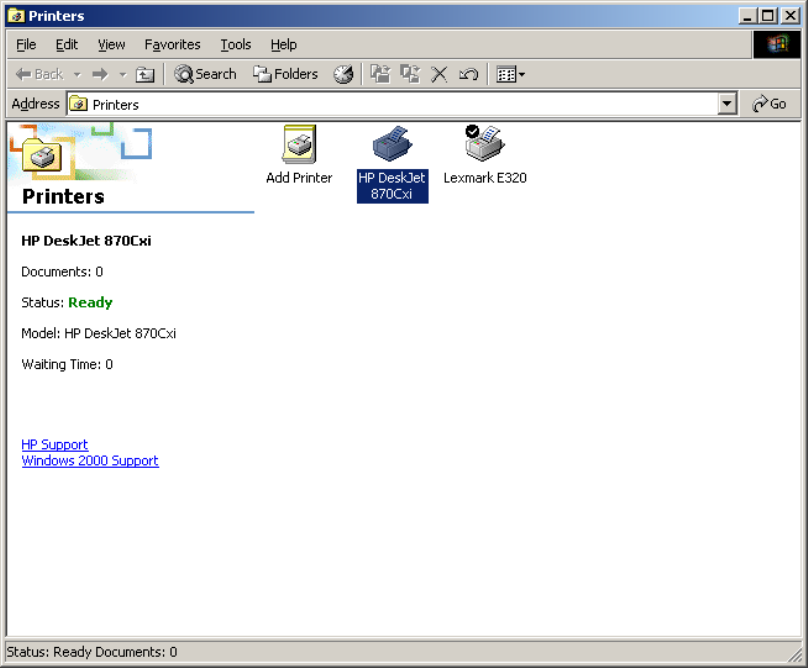This screenshot has width=808, height=668.
Task: Click the 'Documents: 0' details text
Action: pyautogui.click(x=62, y=272)
